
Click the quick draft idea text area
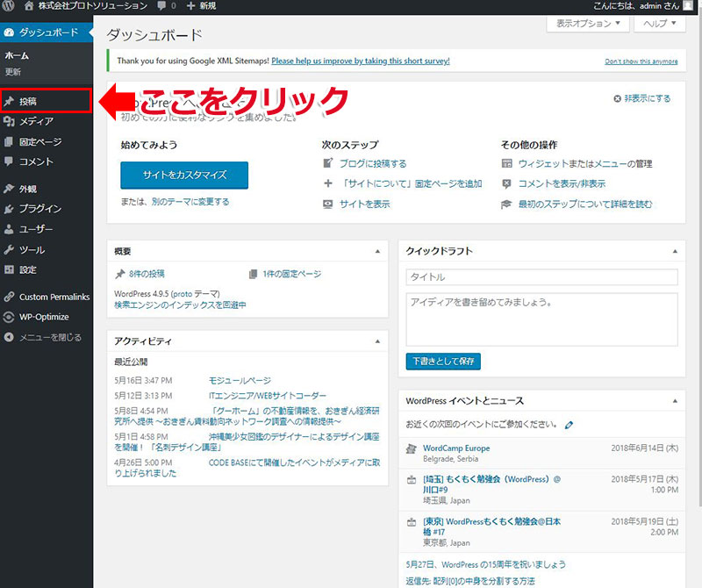tap(541, 319)
